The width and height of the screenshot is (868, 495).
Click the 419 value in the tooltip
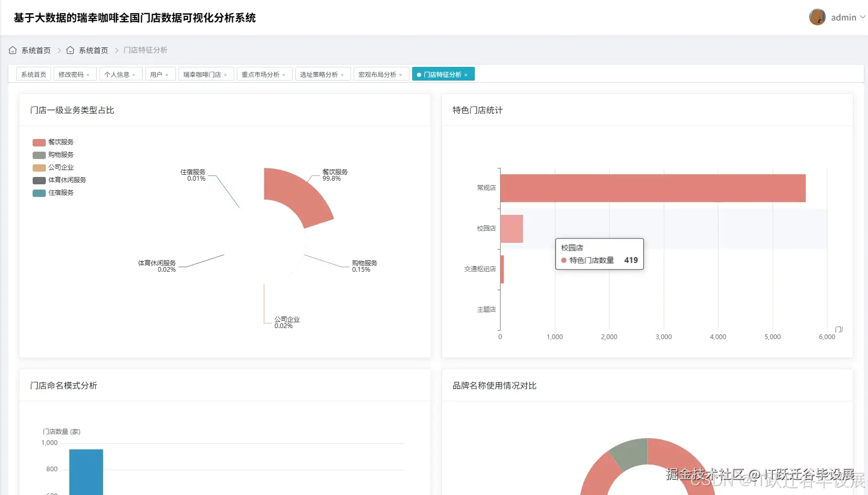[631, 260]
